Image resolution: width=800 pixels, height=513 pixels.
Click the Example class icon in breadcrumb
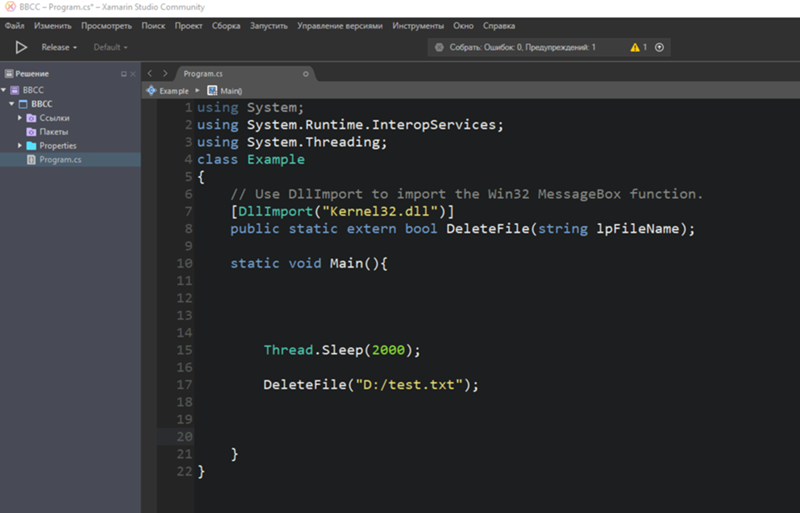pyautogui.click(x=151, y=90)
